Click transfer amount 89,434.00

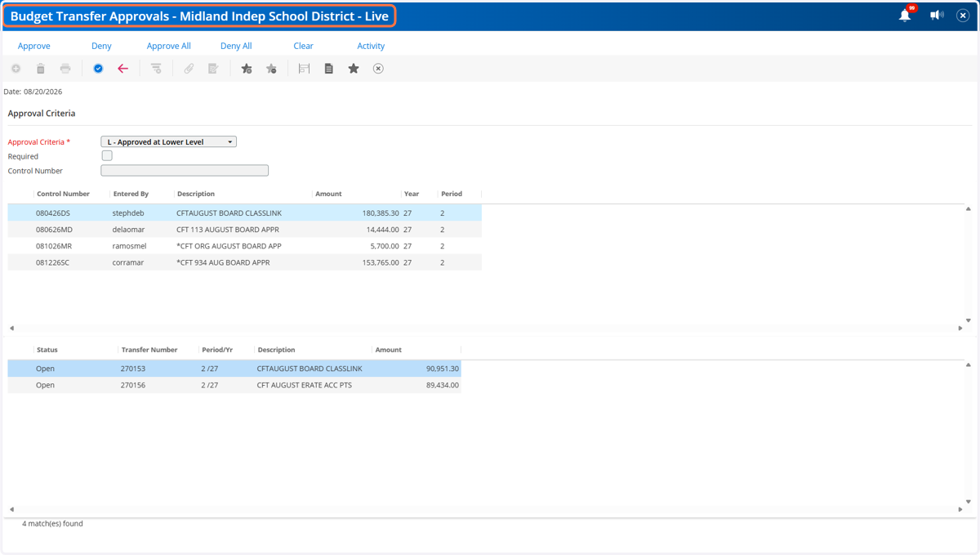point(443,385)
